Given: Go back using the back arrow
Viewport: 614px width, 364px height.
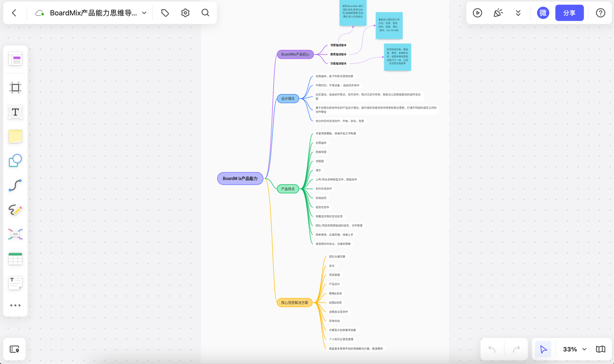Looking at the screenshot, I should coord(14,13).
